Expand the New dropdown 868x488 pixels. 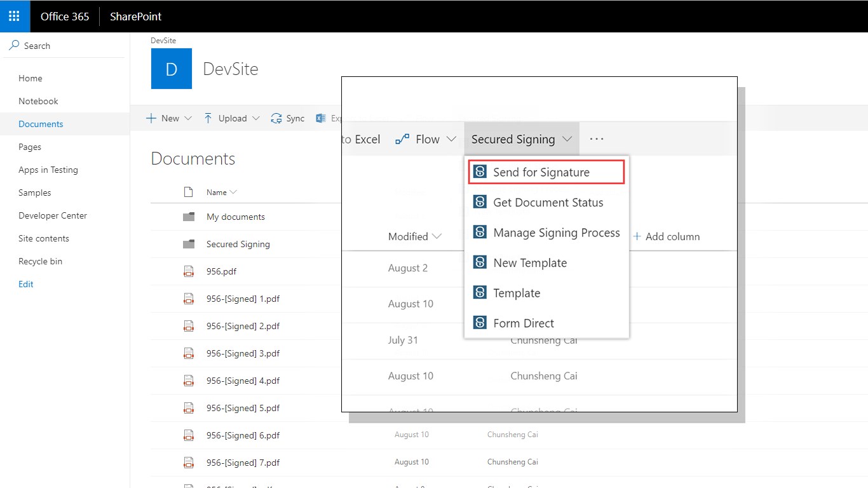click(188, 118)
